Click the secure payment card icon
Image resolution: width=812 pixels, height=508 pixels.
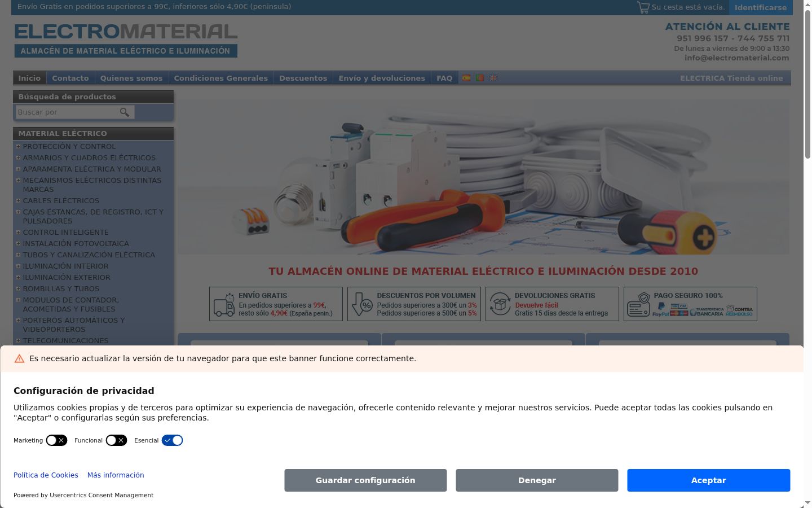(x=639, y=305)
